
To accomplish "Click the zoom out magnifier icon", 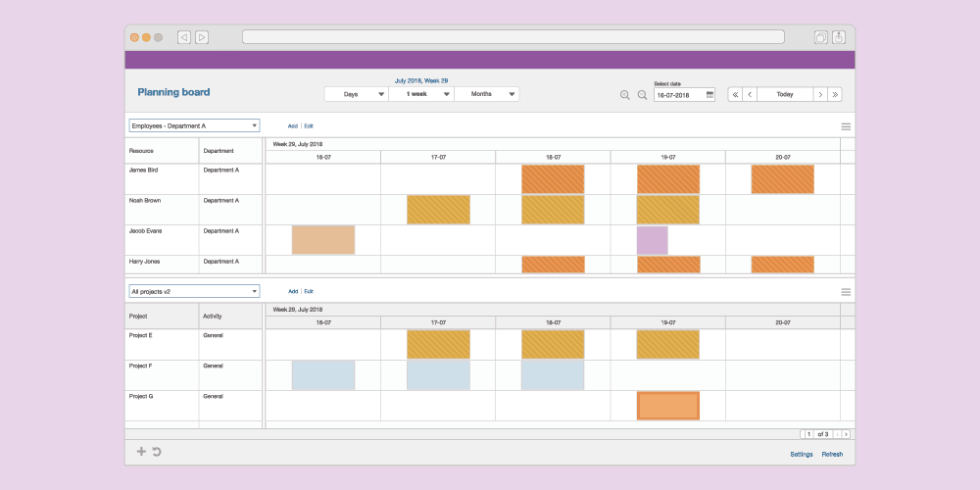I will (643, 95).
